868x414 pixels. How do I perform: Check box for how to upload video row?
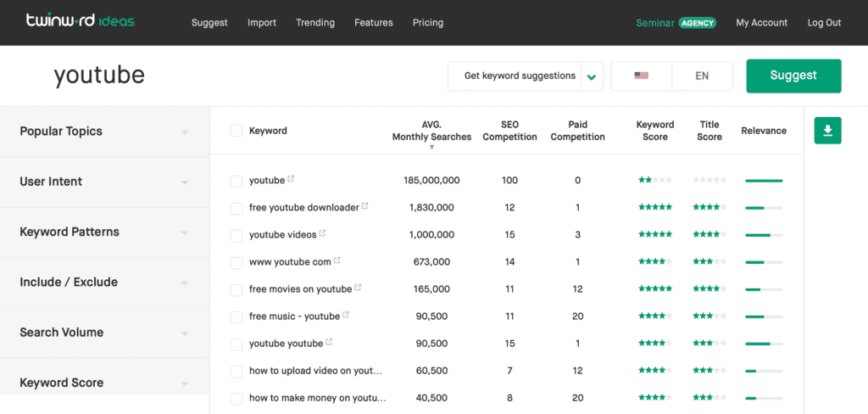(236, 372)
